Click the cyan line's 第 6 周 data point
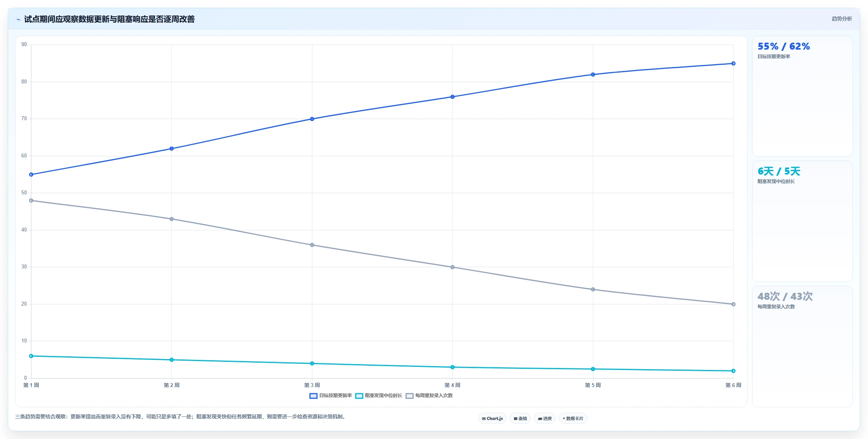The image size is (868, 439). (733, 371)
